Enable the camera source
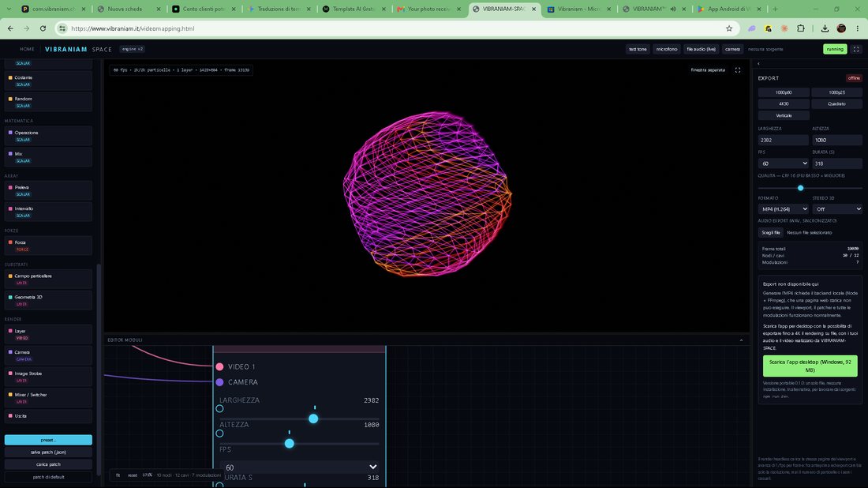The image size is (868, 488). point(732,49)
